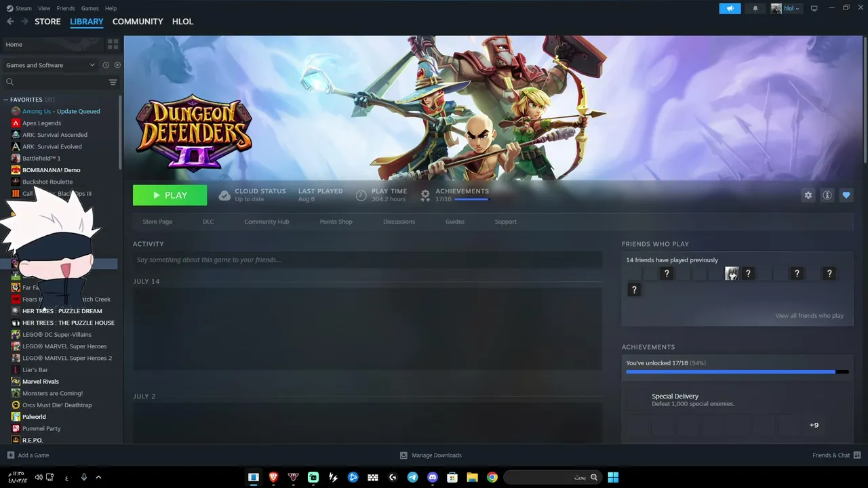Click the Marvel Rivals game icon
Viewport: 868px width, 488px height.
tap(16, 382)
